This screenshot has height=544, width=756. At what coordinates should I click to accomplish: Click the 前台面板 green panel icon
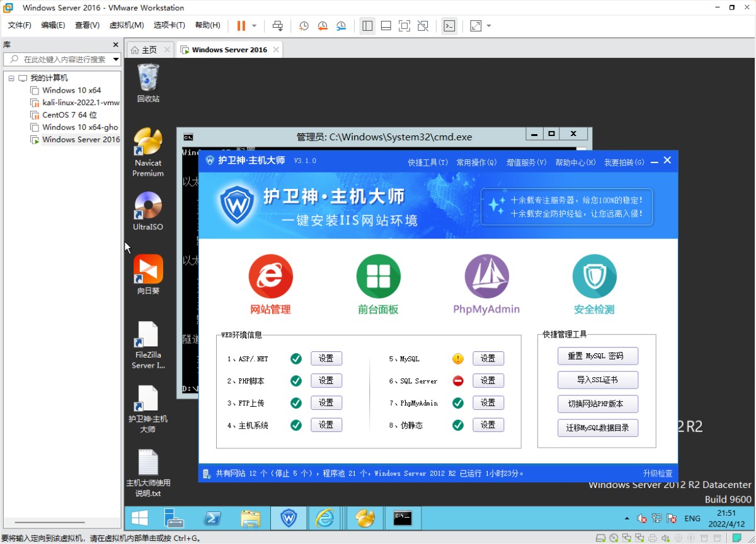[x=378, y=276]
